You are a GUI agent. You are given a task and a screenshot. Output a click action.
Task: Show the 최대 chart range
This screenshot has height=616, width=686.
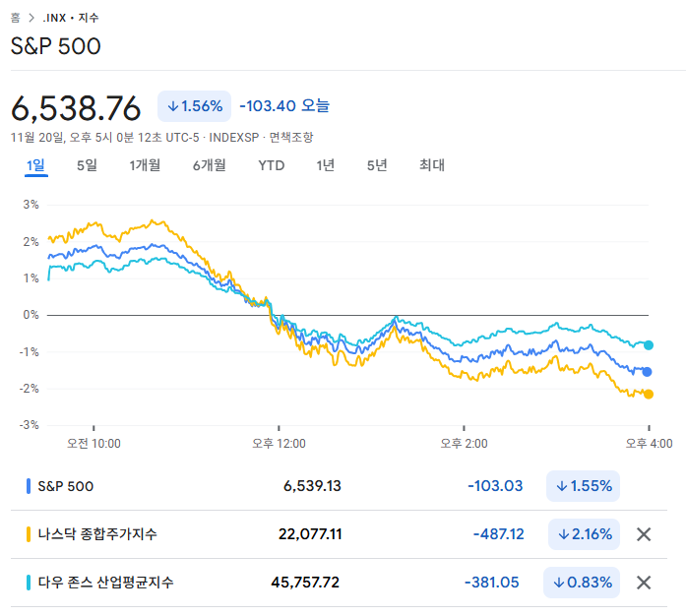pos(432,165)
